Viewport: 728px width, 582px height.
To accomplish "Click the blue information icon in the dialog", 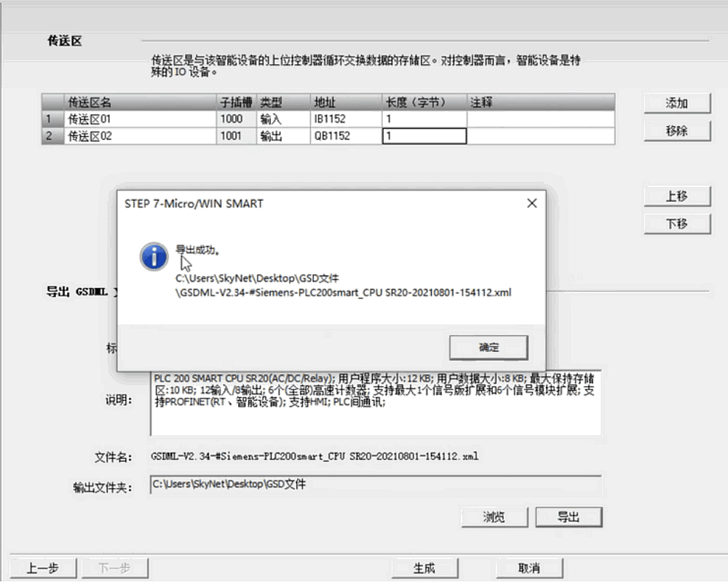I will 154,257.
